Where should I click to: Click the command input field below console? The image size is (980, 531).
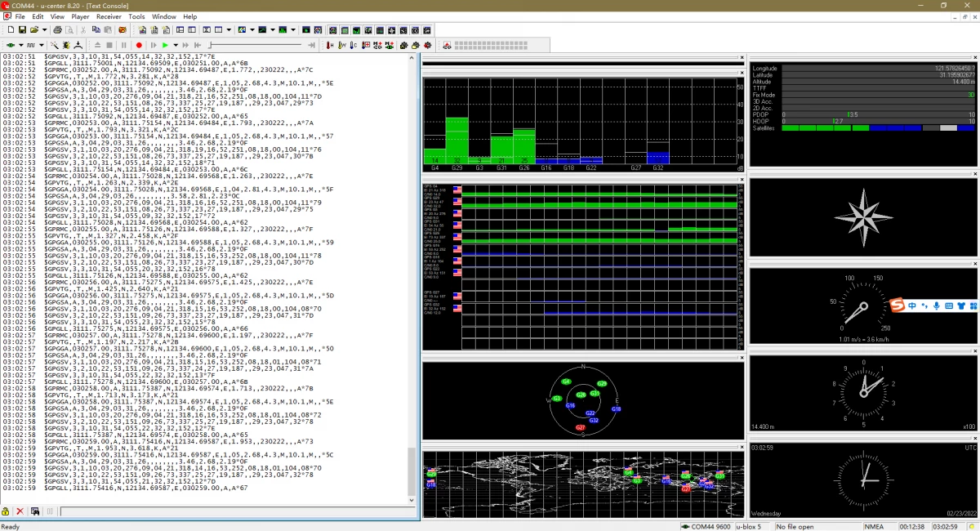point(238,511)
